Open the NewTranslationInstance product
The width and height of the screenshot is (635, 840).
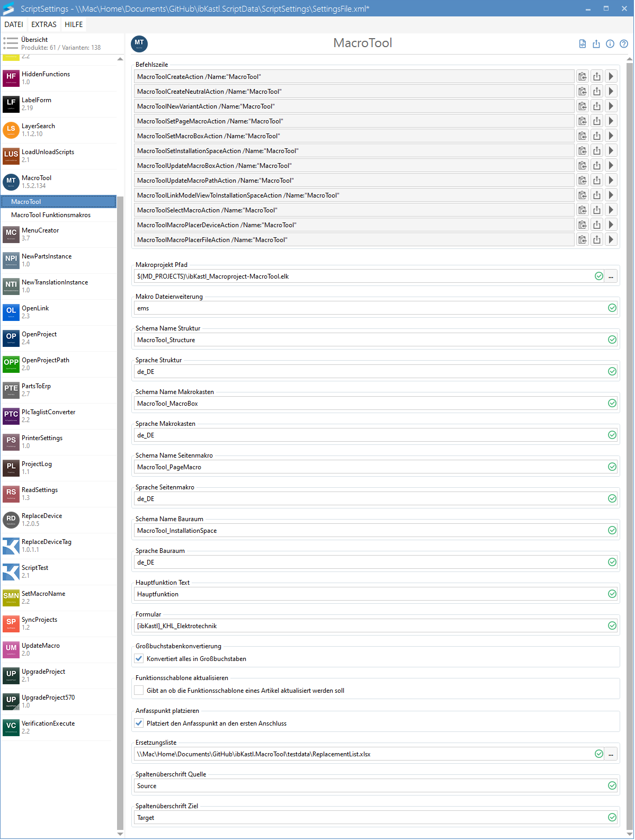pos(58,287)
